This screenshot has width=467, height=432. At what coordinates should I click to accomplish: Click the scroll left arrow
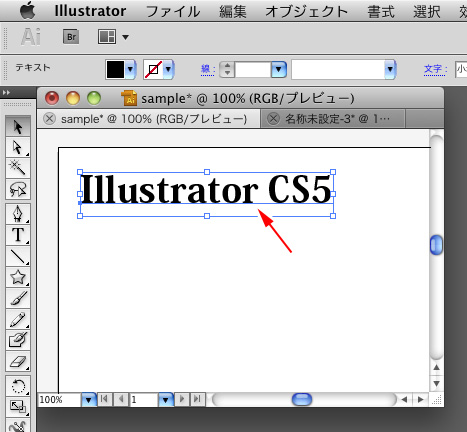[404, 399]
